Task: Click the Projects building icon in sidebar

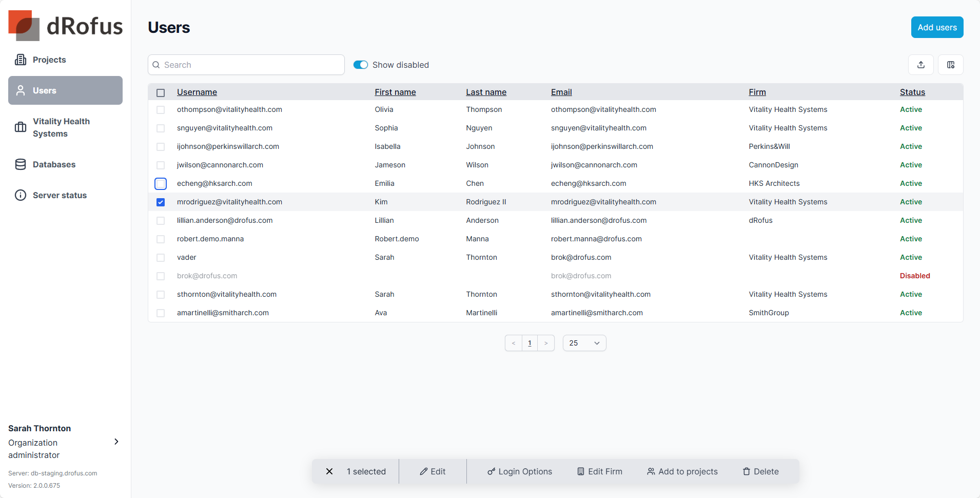Action: 21,60
